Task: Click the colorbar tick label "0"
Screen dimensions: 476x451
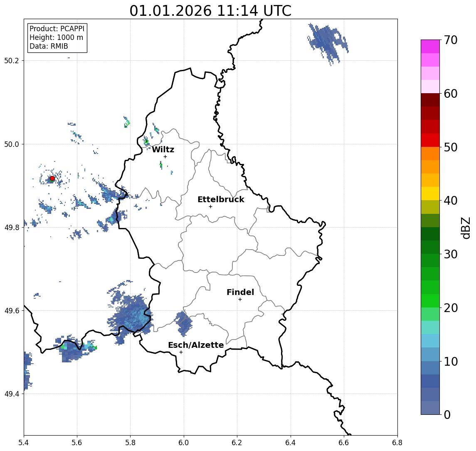Action: click(447, 414)
